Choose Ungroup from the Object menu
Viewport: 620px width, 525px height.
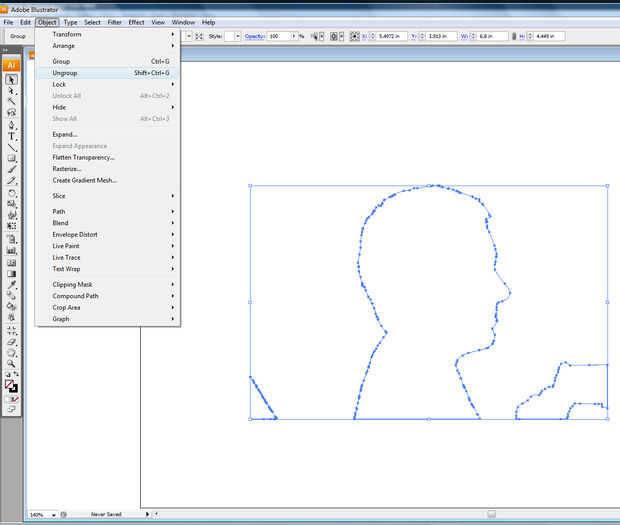(x=65, y=73)
